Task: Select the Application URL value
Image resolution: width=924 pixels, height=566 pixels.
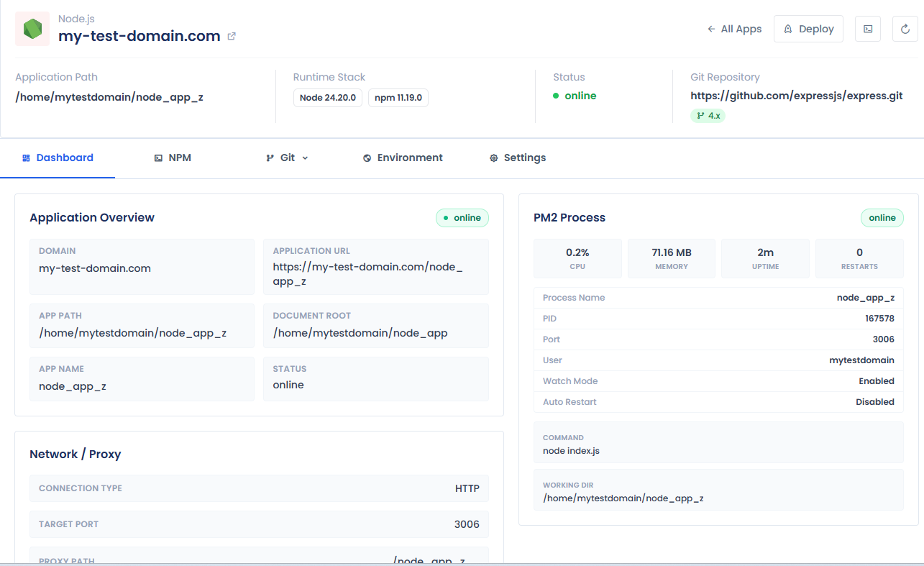Action: coord(368,274)
